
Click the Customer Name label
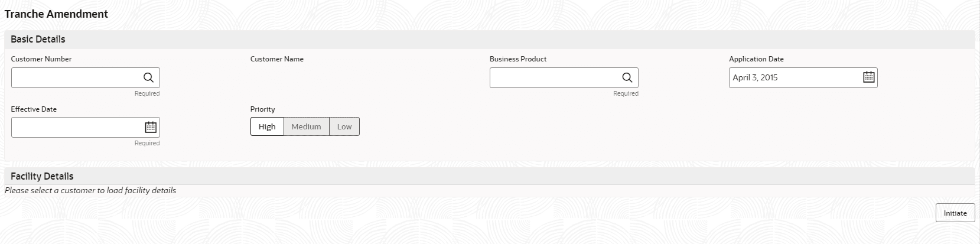[276, 59]
